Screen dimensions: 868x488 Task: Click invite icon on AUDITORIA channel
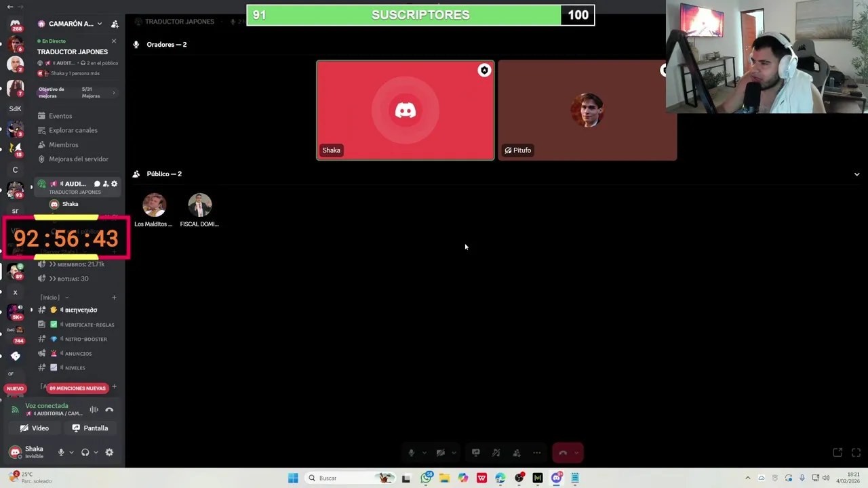click(x=106, y=184)
